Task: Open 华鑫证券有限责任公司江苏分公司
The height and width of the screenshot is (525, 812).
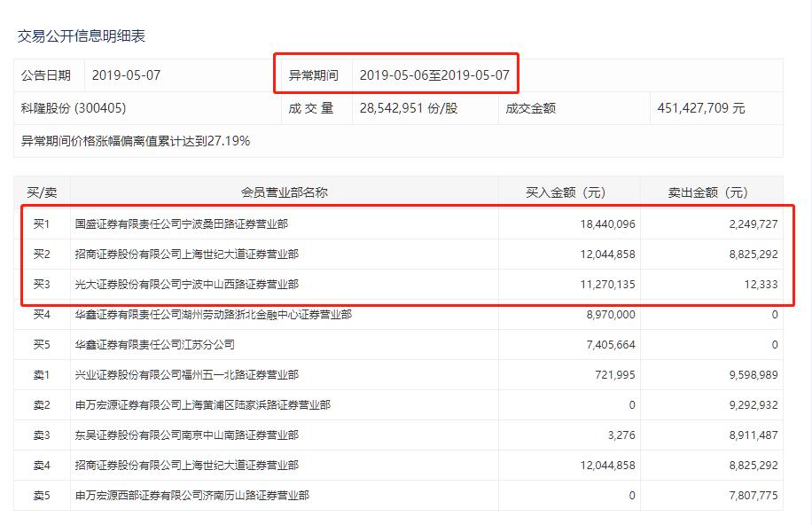Action: [155, 344]
